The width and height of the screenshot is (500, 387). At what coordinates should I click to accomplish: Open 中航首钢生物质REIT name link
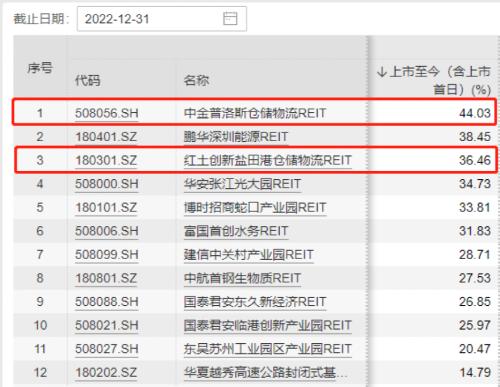point(242,278)
